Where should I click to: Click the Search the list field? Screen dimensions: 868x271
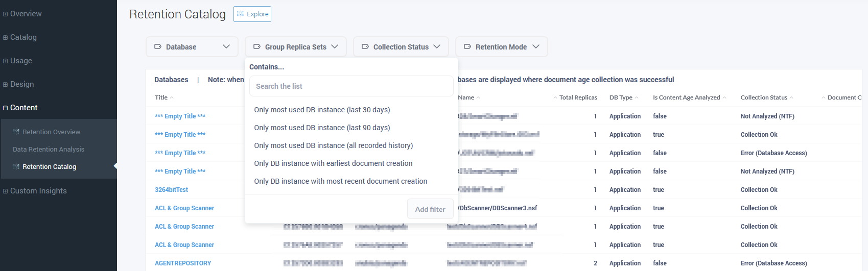click(351, 86)
